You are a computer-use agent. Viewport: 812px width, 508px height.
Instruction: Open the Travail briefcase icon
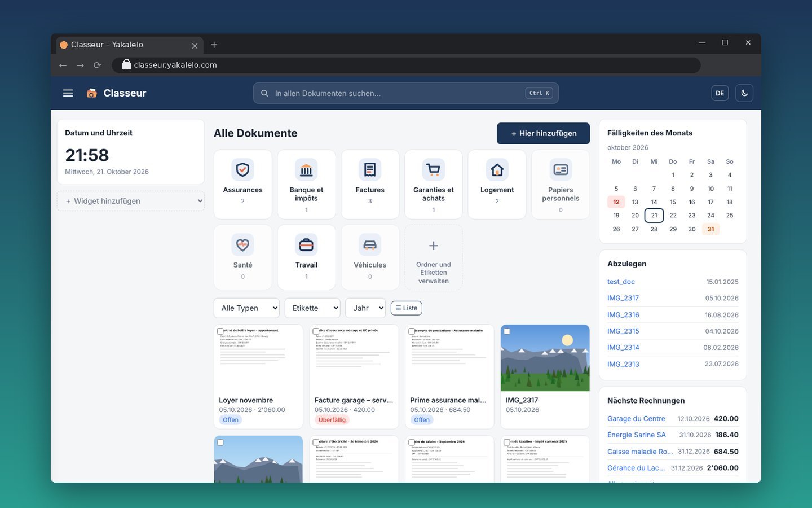tap(306, 245)
